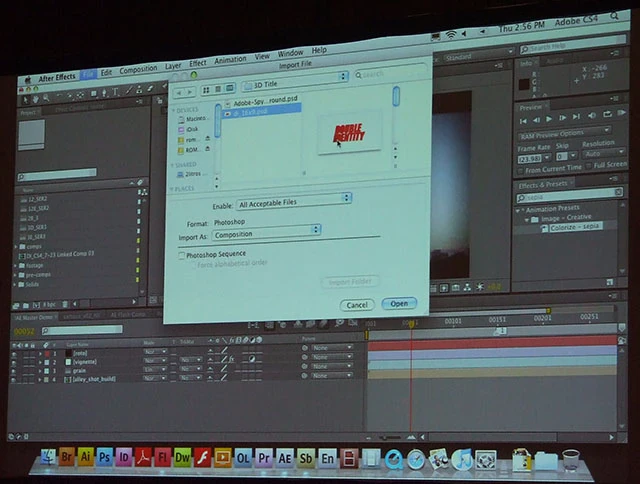Screen dimensions: 640x484
Task: Click the red DOUBLE IDENTITY preview thumbnail
Action: [349, 133]
